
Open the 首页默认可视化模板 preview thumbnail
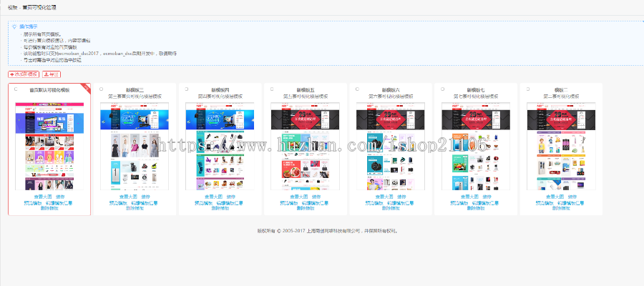(x=49, y=147)
